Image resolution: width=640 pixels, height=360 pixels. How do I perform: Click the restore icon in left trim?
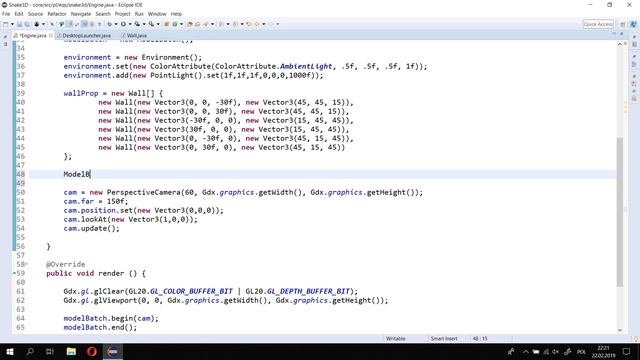click(x=5, y=36)
